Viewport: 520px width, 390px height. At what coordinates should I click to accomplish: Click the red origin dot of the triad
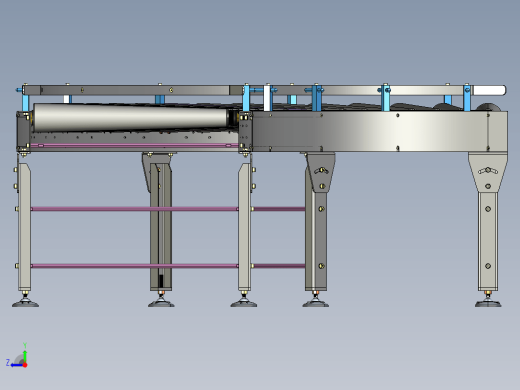tap(25, 365)
